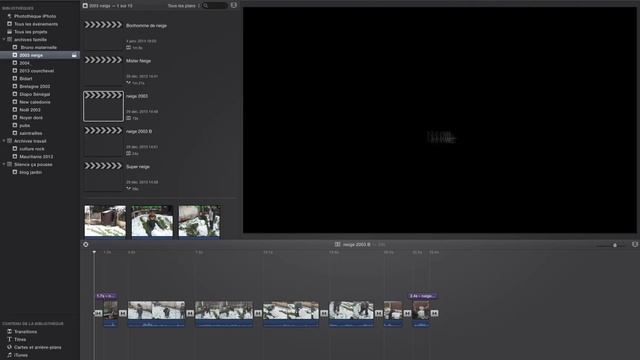
Task: Select the Bonhomme de neige project thumbnail
Action: pyautogui.click(x=103, y=35)
